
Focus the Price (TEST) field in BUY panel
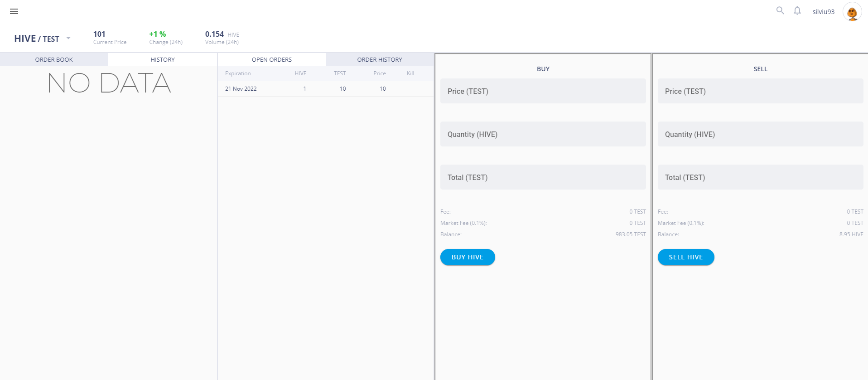click(543, 91)
